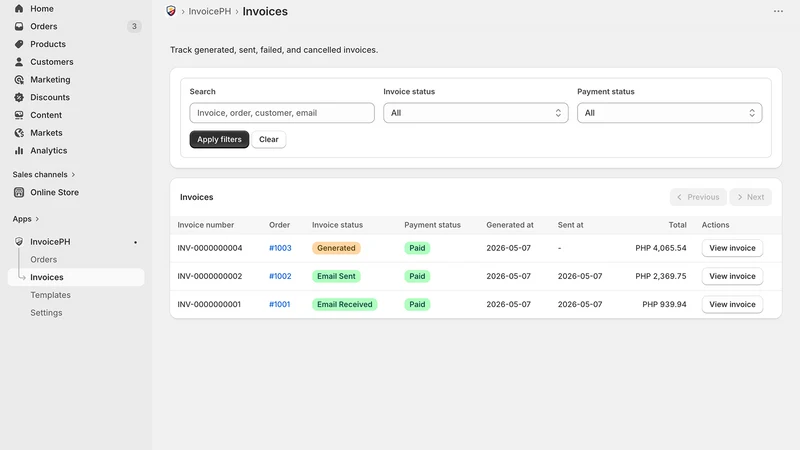Viewport: 800px width, 450px height.
Task: Go to Templates in InvoicePH submenu
Action: [51, 295]
